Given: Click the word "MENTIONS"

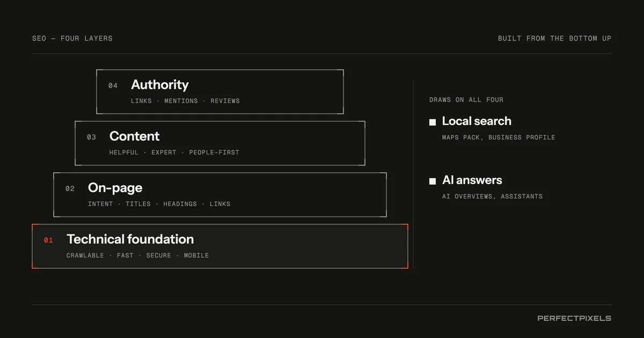Looking at the screenshot, I should tap(181, 101).
